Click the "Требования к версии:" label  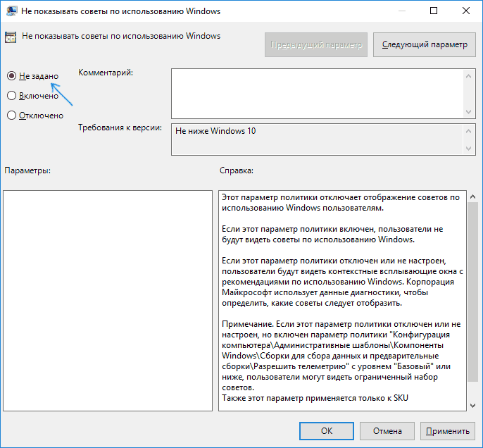(120, 127)
